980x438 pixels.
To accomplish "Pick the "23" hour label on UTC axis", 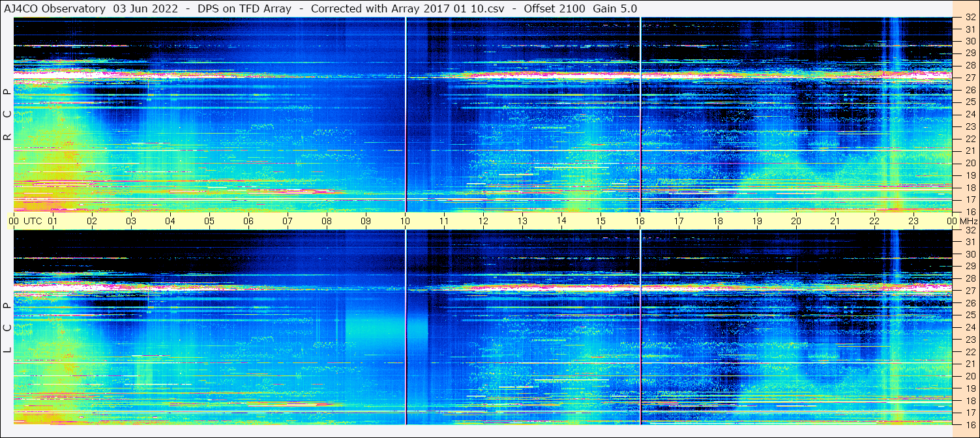I will pos(913,221).
